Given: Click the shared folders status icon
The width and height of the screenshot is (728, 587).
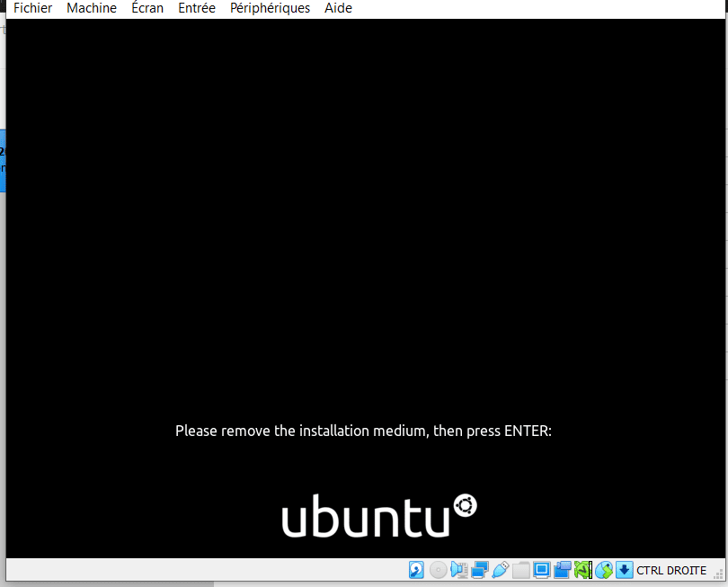Looking at the screenshot, I should pos(521,570).
